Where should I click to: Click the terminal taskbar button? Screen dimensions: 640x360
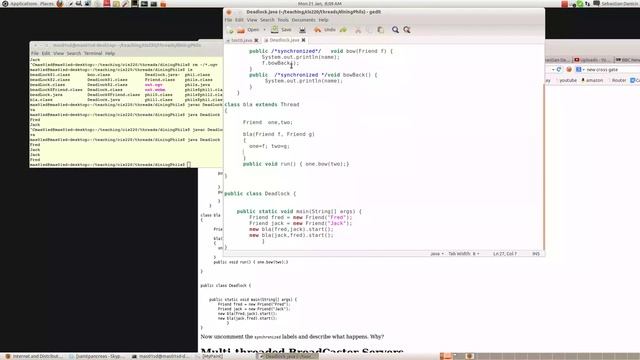point(160,356)
